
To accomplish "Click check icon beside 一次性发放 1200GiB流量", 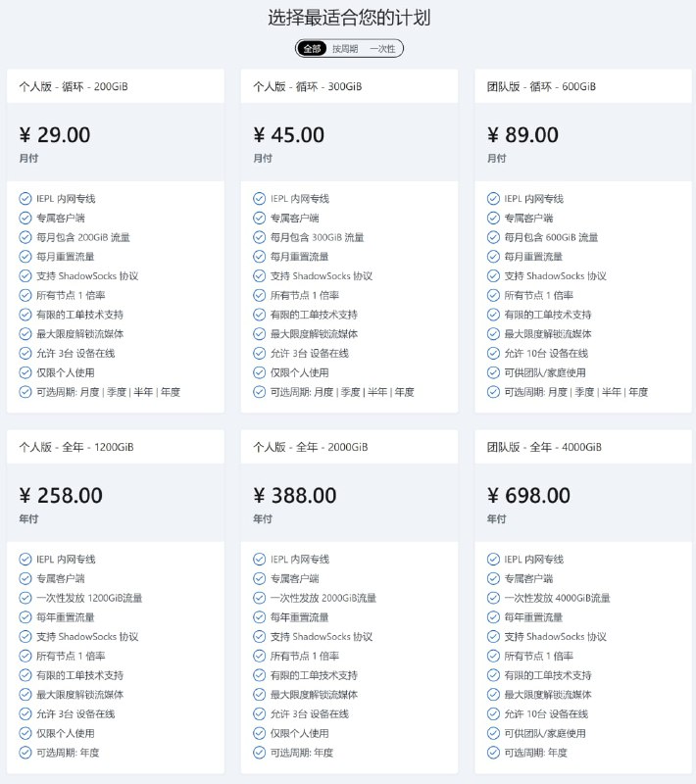I will coord(25,598).
